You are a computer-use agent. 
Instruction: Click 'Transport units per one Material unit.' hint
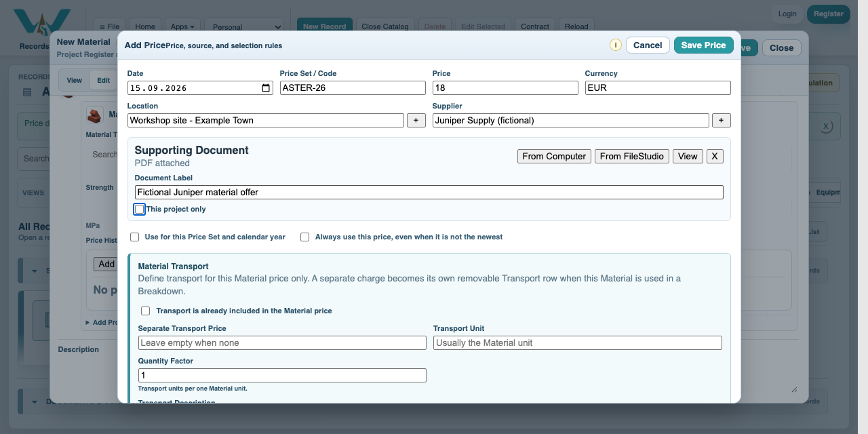click(x=193, y=389)
